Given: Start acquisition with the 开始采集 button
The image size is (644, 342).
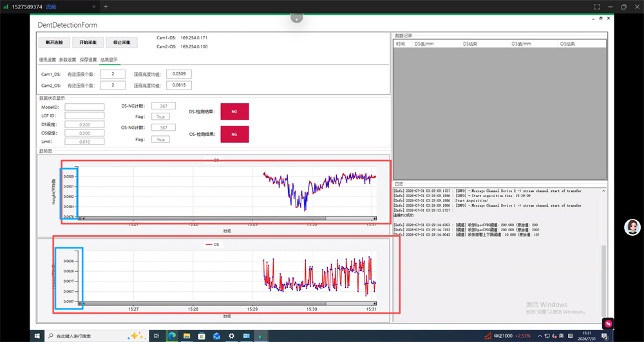Looking at the screenshot, I should pos(88,43).
